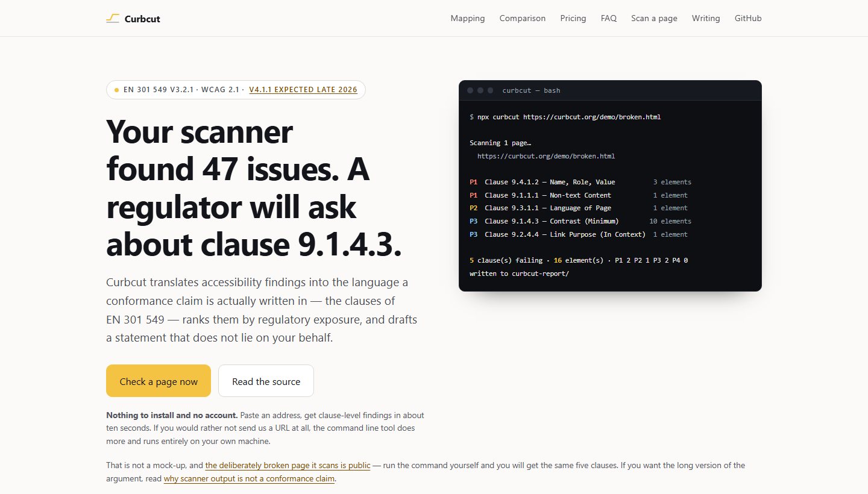Image resolution: width=868 pixels, height=494 pixels.
Task: Open the Pricing nav link
Action: [573, 18]
